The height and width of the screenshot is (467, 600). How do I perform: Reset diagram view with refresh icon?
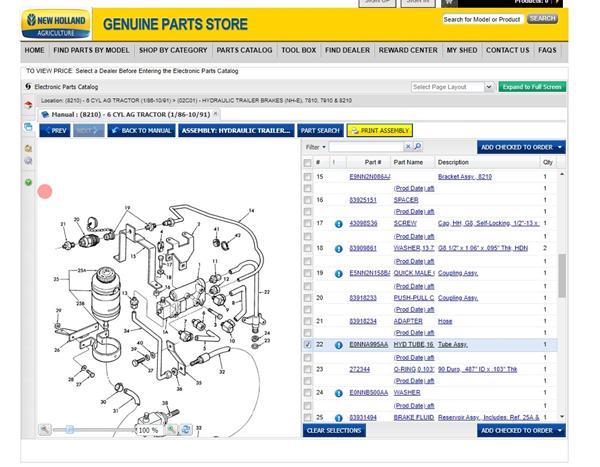coord(186,429)
